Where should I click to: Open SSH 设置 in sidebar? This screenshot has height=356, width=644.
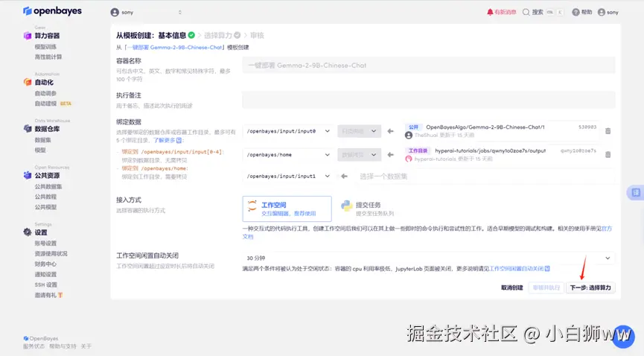46,285
